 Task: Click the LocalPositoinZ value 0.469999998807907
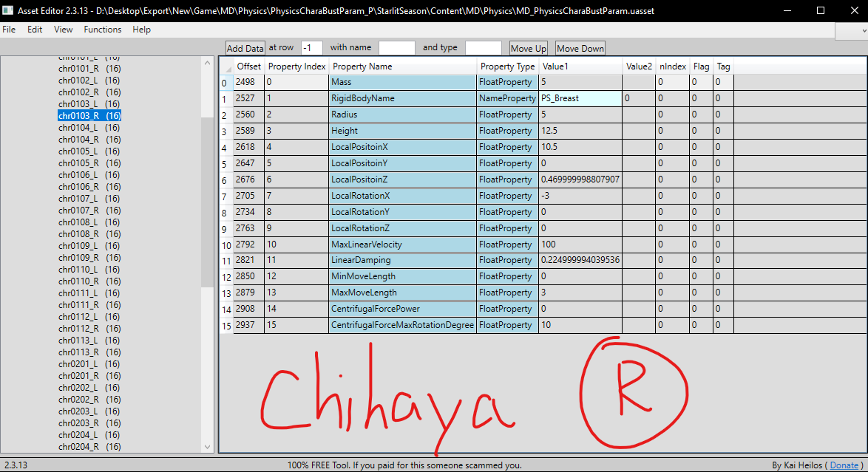point(580,179)
